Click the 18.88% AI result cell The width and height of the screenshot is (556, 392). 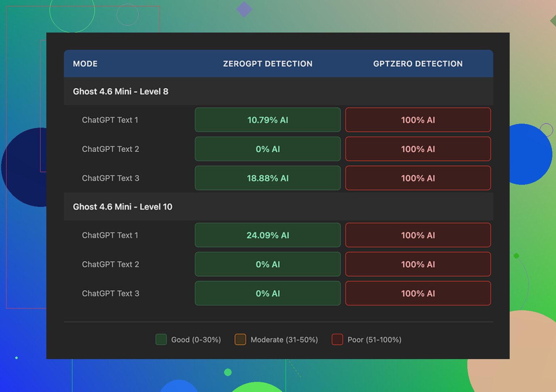(268, 178)
